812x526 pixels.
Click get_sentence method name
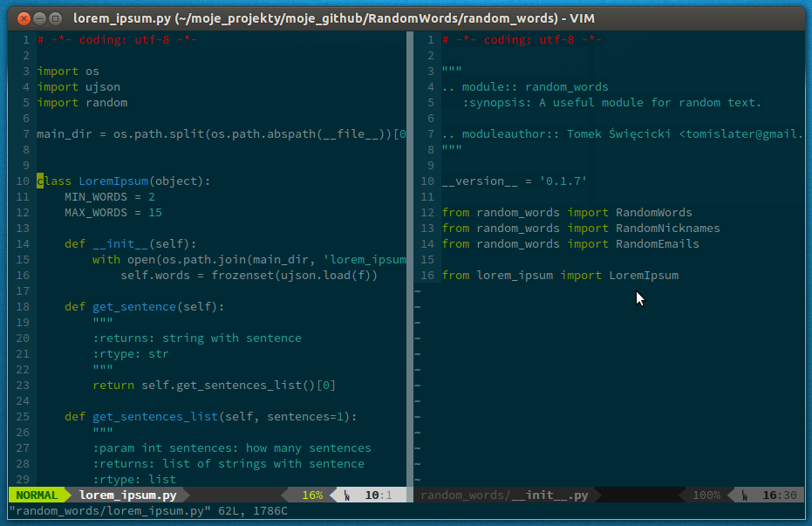point(134,307)
